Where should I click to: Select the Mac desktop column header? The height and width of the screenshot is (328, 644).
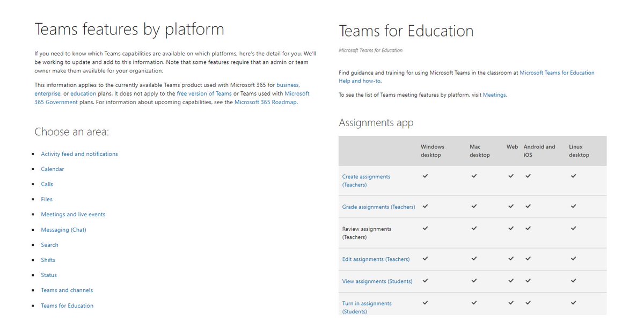point(480,151)
